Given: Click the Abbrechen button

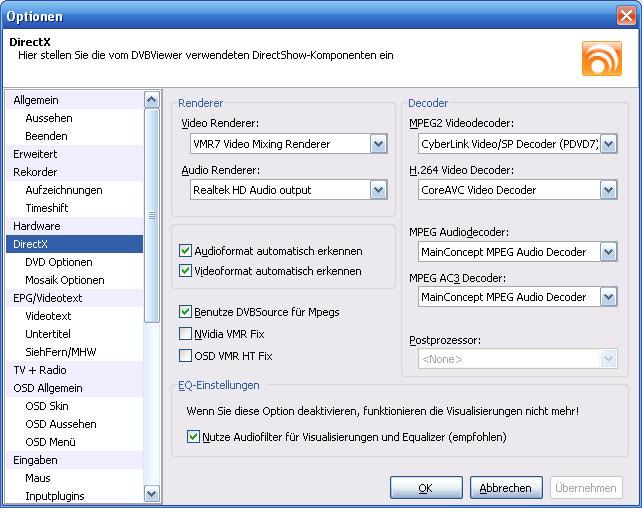Looking at the screenshot, I should pos(505,488).
